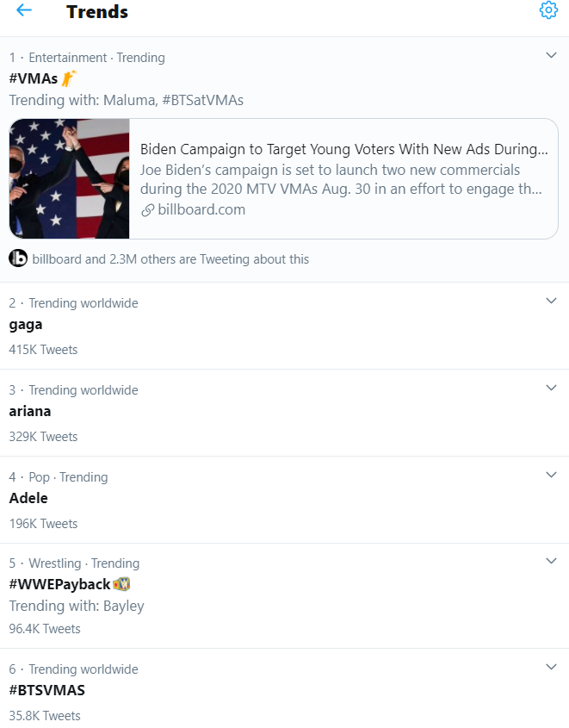Select the gaga trending topic

pos(26,325)
